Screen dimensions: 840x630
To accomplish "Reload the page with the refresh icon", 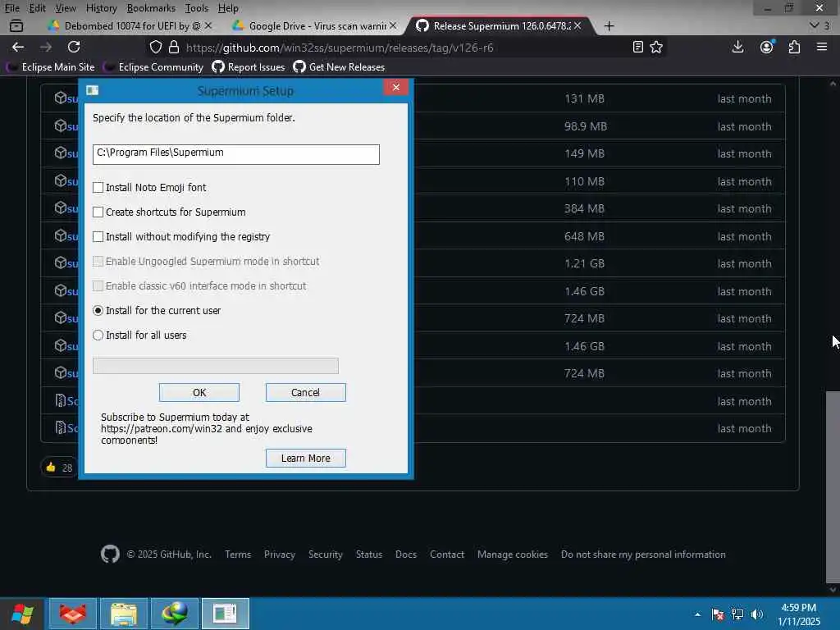I will 74,47.
